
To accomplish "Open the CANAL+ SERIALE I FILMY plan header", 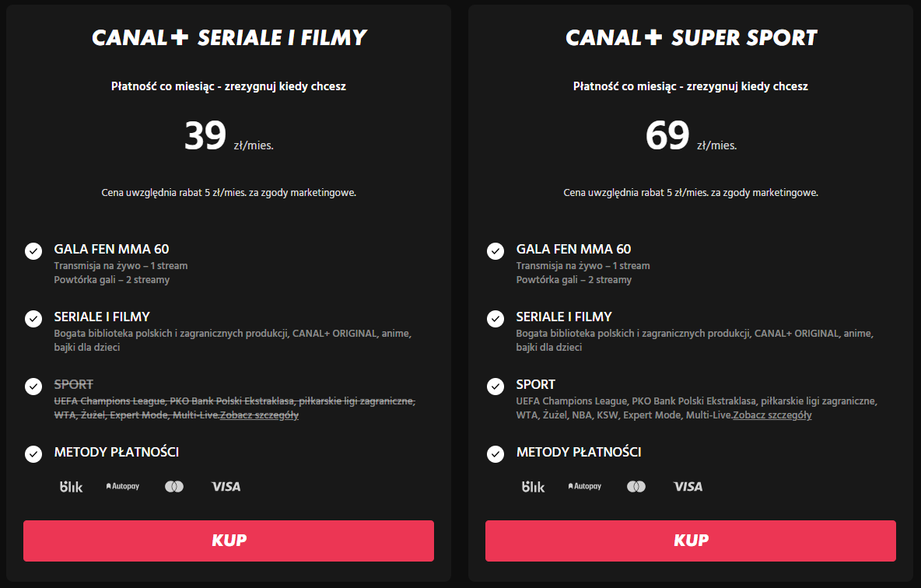I will [229, 37].
